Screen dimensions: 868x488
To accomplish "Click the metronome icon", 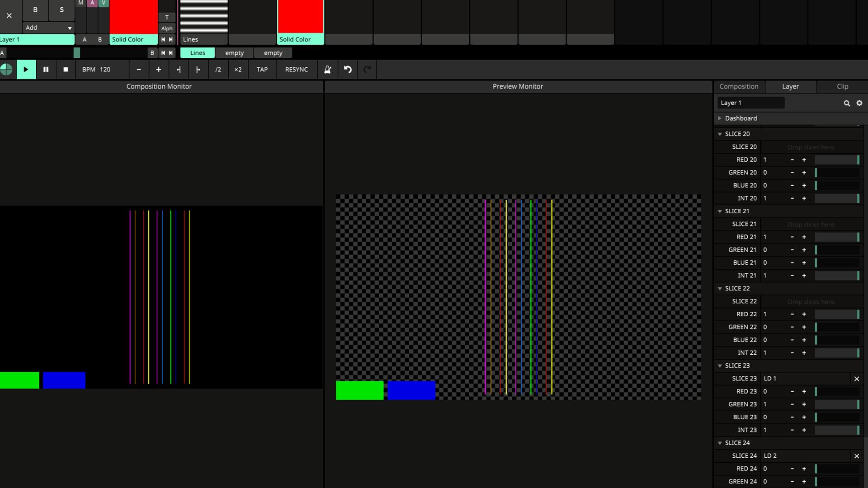I will point(328,70).
